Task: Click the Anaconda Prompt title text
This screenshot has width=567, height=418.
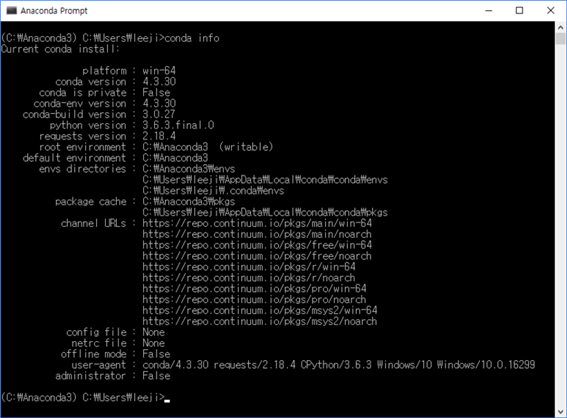Action: pyautogui.click(x=54, y=11)
